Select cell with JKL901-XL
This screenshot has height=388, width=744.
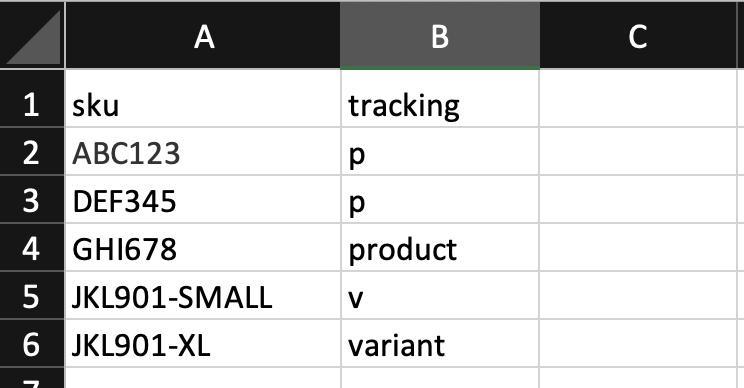click(x=203, y=343)
